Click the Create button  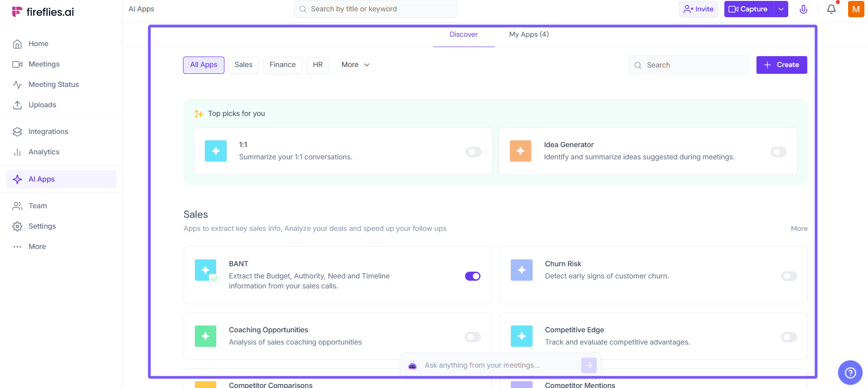click(x=782, y=65)
